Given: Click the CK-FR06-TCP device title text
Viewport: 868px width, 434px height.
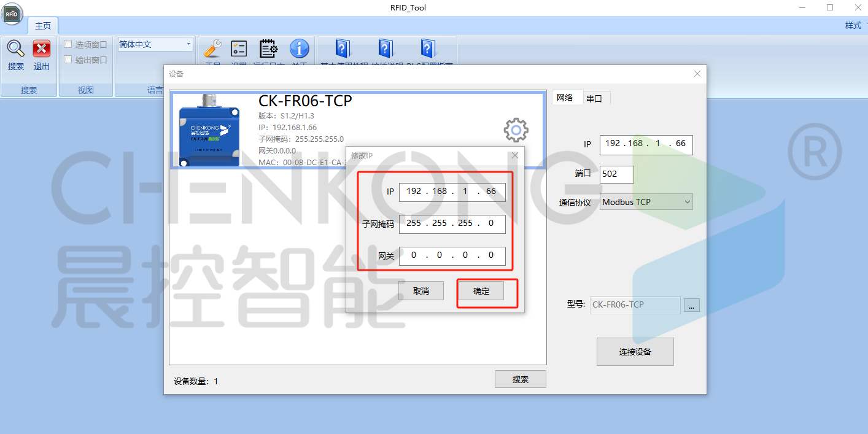Looking at the screenshot, I should 305,101.
